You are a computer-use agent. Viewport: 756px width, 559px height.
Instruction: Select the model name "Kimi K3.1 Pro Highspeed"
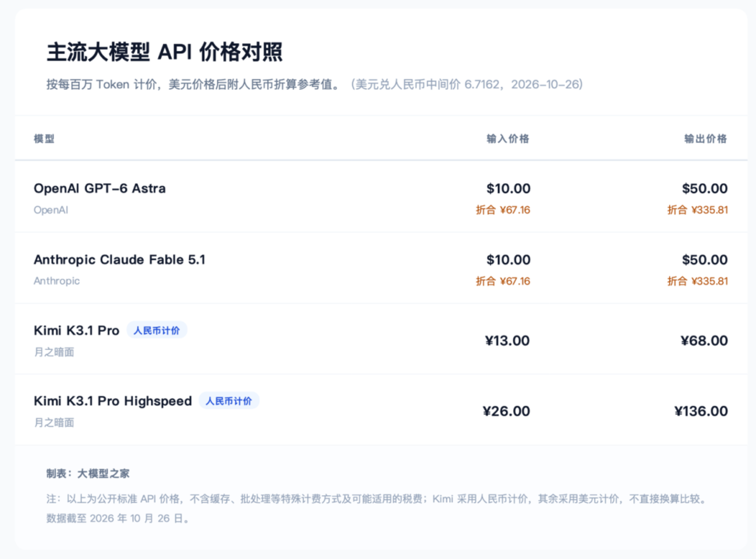coord(113,401)
